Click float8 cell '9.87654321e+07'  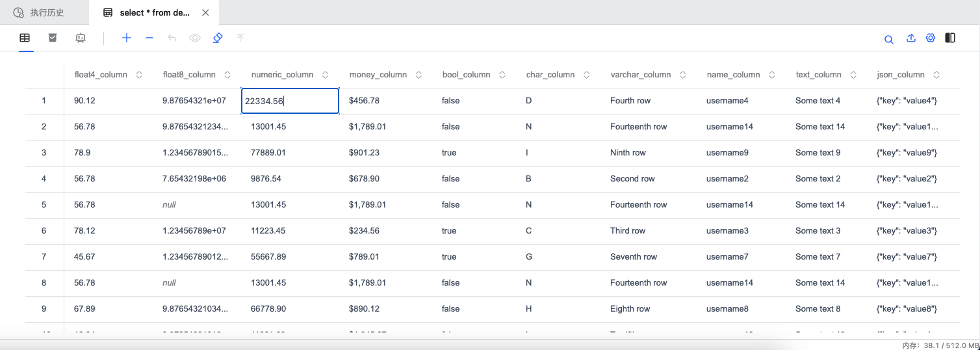click(x=194, y=101)
